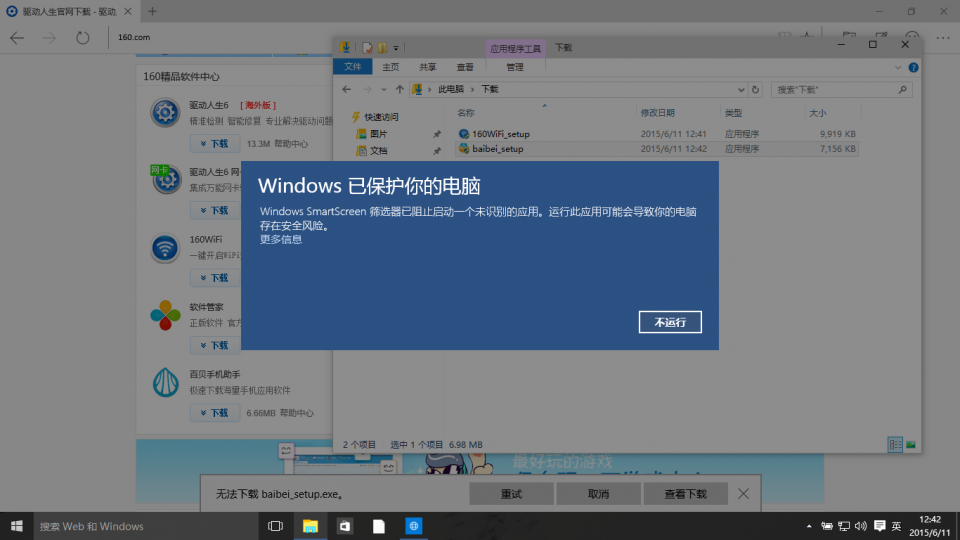This screenshot has width=960, height=540.
Task: Open a new tab in Edge
Action: [x=152, y=11]
